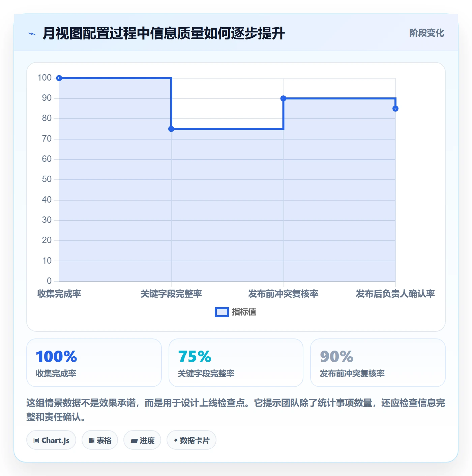The width and height of the screenshot is (472, 476).
Task: Click the data point at 发布前冲突复核率 90
Action: (283, 98)
